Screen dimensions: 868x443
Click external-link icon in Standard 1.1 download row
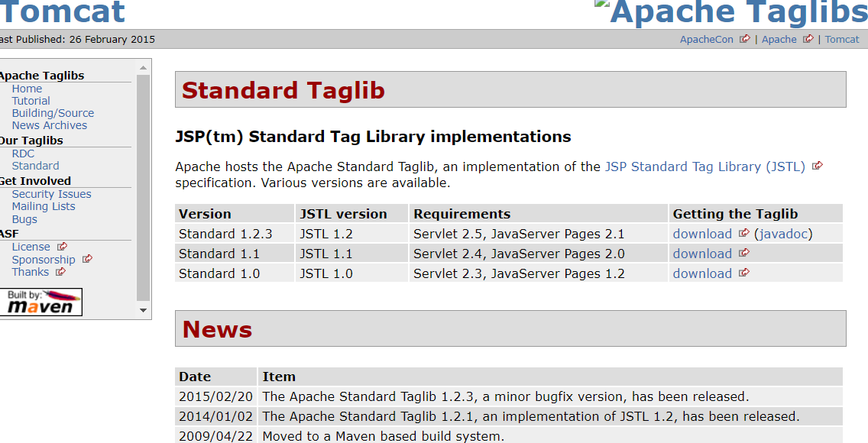coord(744,253)
